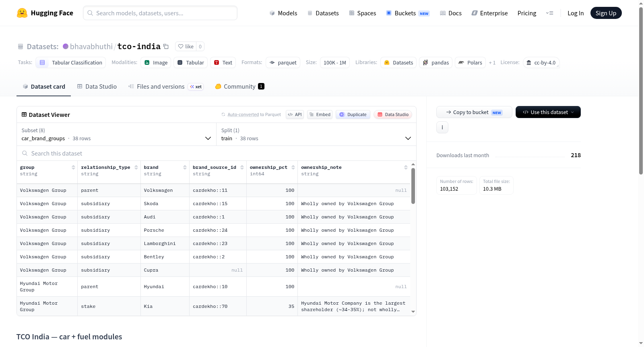Image resolution: width=644 pixels, height=347 pixels.
Task: Open Docs in top navigation
Action: coord(451,13)
